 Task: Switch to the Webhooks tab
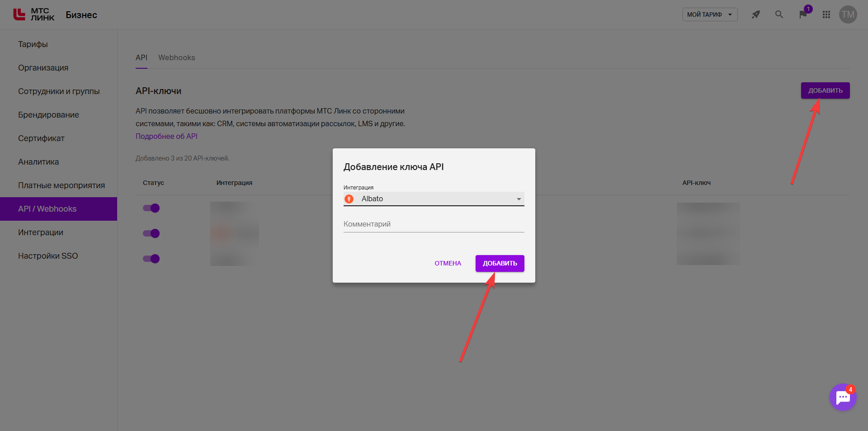pyautogui.click(x=177, y=57)
